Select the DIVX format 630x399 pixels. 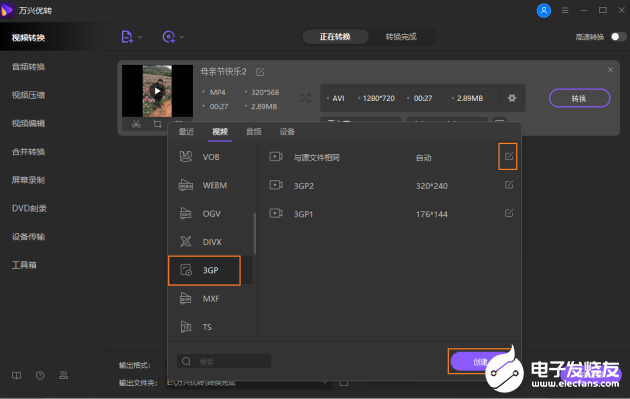211,242
